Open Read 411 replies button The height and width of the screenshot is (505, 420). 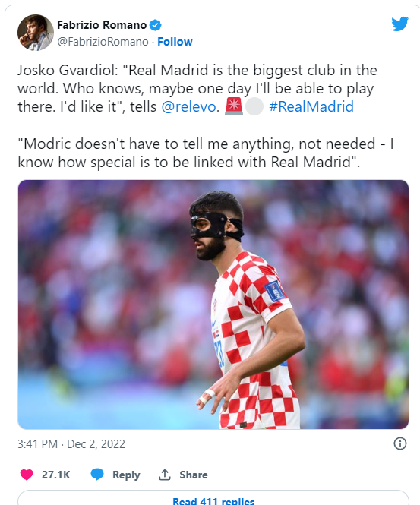(x=213, y=498)
